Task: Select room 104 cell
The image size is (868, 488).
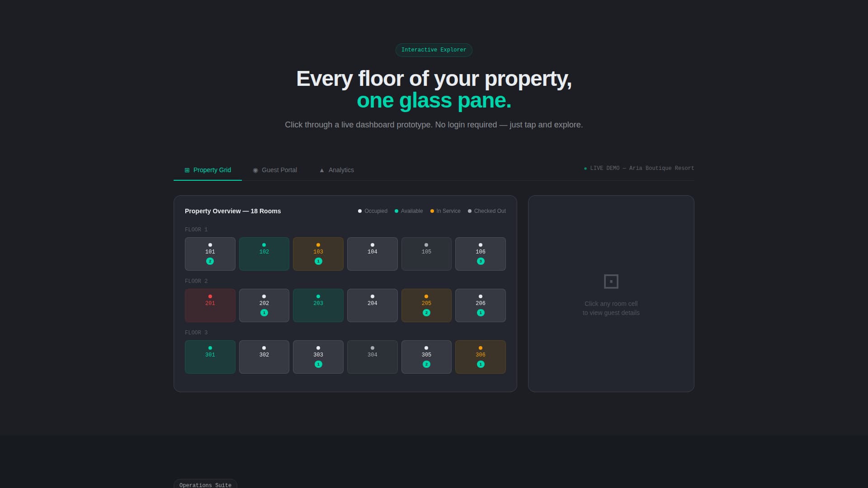Action: click(x=373, y=254)
